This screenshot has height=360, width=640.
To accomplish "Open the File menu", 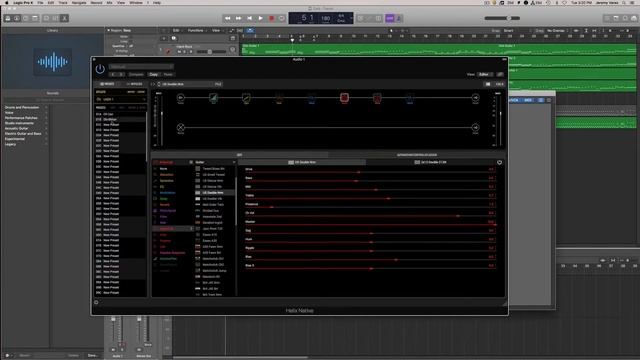I will pos(40,2).
